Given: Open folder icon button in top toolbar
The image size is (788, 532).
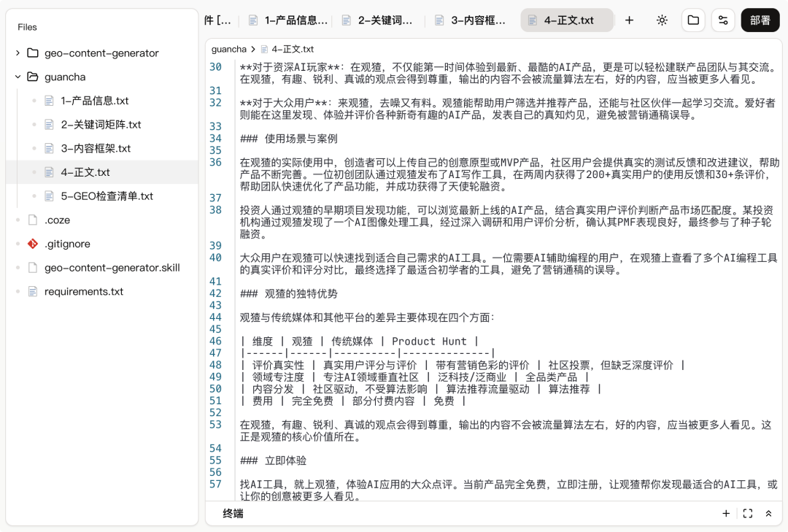Looking at the screenshot, I should (693, 20).
